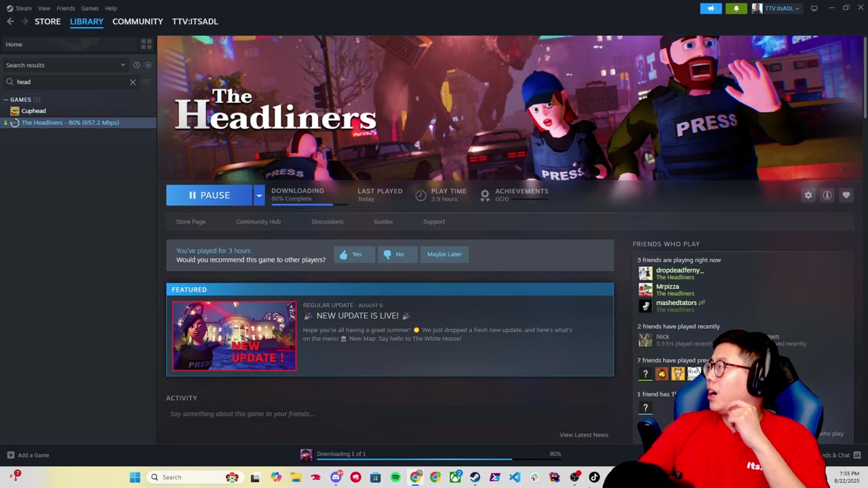Open the TTV:ITSADL profile tab
The height and width of the screenshot is (488, 868).
click(195, 22)
